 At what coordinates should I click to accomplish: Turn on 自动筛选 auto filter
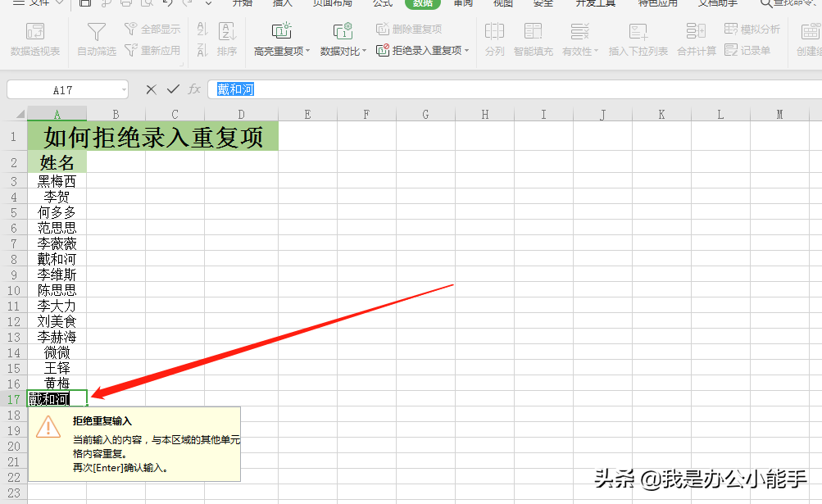[x=97, y=39]
